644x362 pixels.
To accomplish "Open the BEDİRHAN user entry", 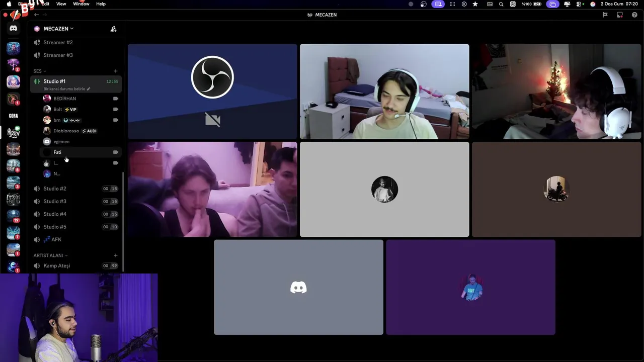I will (80, 99).
